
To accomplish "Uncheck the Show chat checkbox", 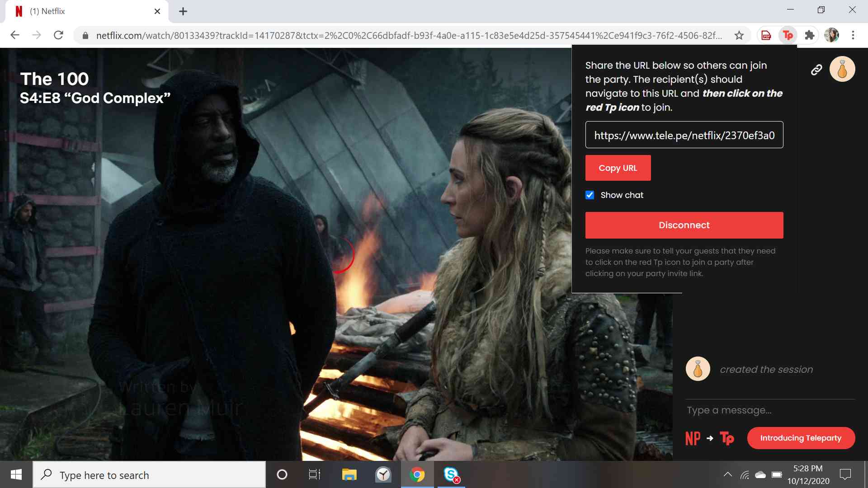I will [590, 195].
